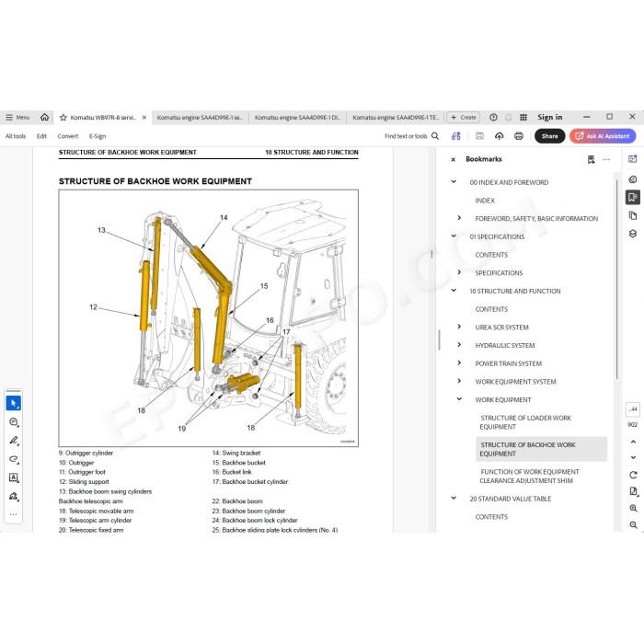
Task: Open layers icon in right rail
Action: 633,234
